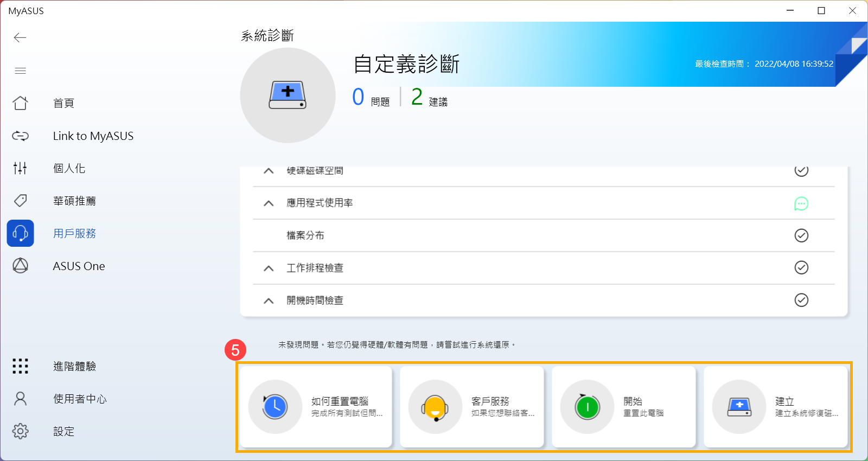Click the 個人化 sliders icon
This screenshot has width=868, height=461.
(20, 168)
